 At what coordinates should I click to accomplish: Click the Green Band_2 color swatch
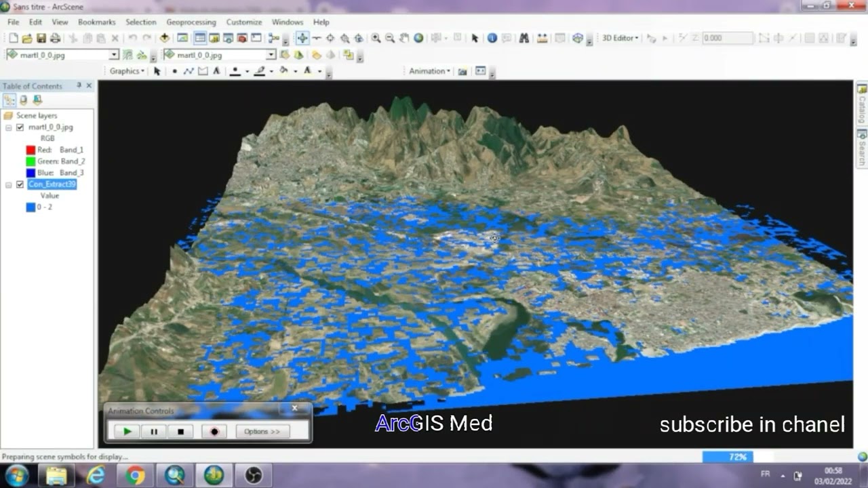coord(31,161)
